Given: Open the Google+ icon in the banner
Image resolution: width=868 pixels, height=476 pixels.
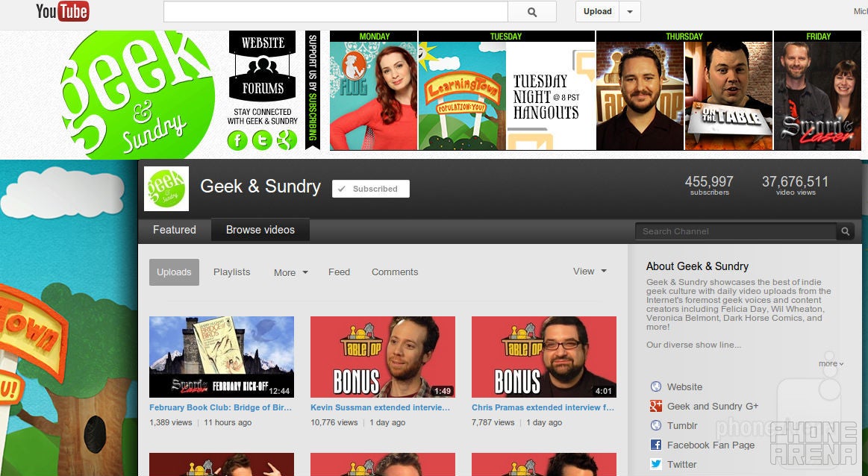Looking at the screenshot, I should tap(286, 140).
